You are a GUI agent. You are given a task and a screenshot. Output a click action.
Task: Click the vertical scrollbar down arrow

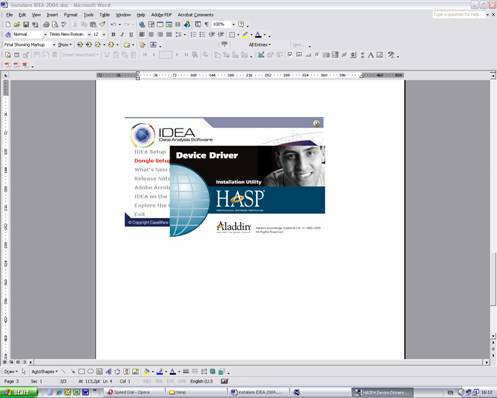(493, 336)
